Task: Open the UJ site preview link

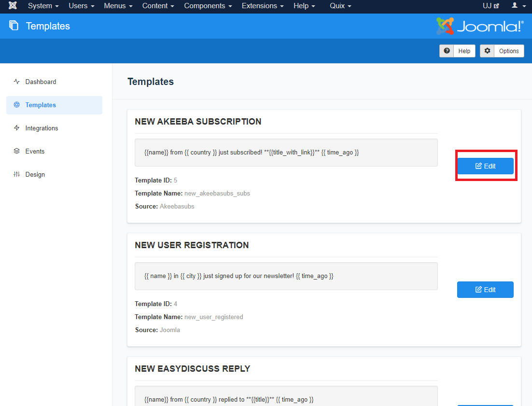Action: click(490, 6)
